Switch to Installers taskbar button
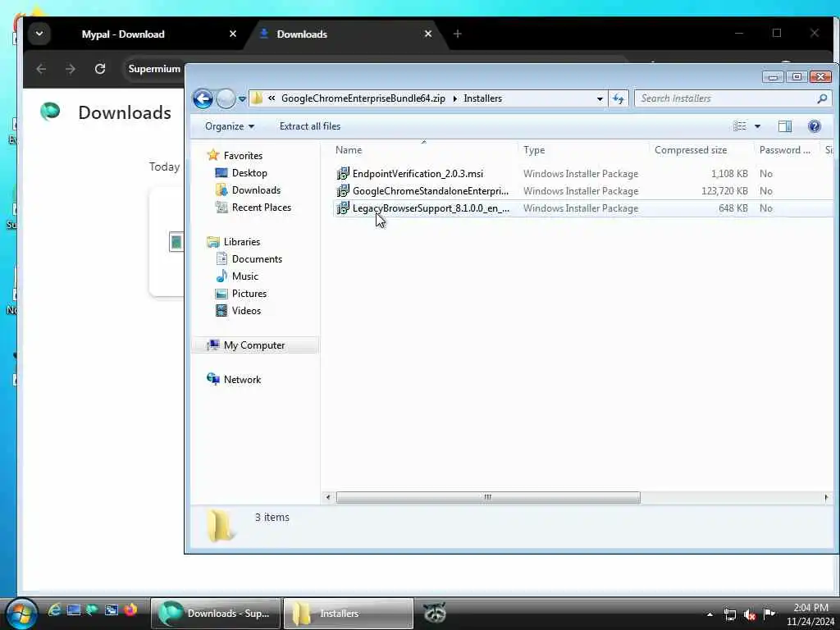The image size is (840, 630). coord(348,614)
